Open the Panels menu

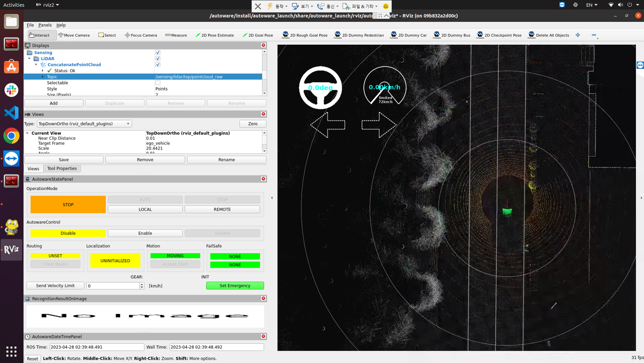point(45,25)
